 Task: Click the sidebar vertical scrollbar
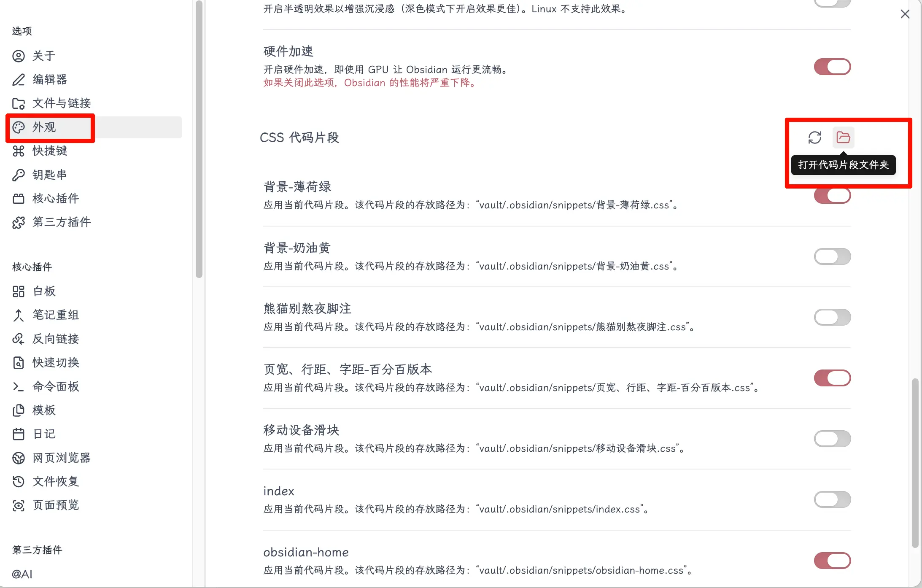pyautogui.click(x=199, y=139)
